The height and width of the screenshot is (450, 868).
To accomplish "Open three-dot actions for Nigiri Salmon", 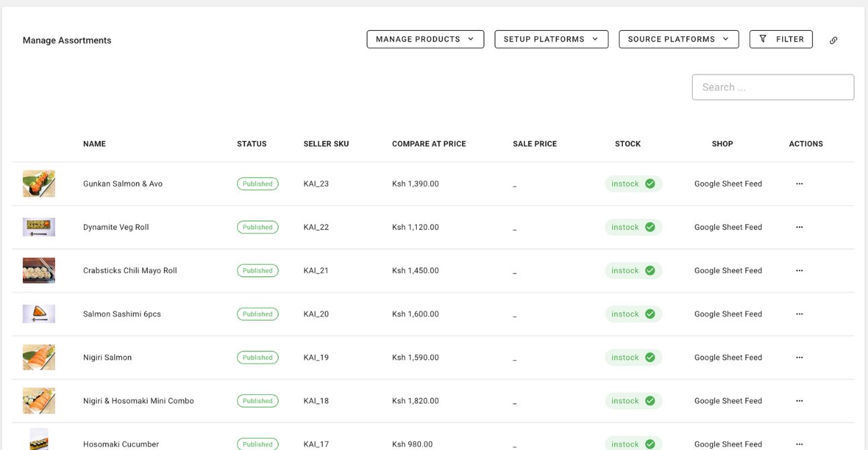I will (799, 357).
